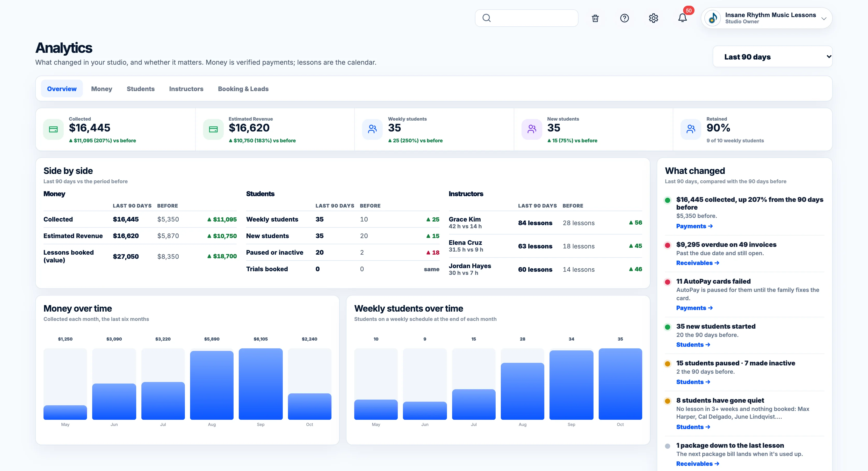Viewport: 868px width, 471px height.
Task: Click the studio music note logo avatar
Action: pos(713,18)
